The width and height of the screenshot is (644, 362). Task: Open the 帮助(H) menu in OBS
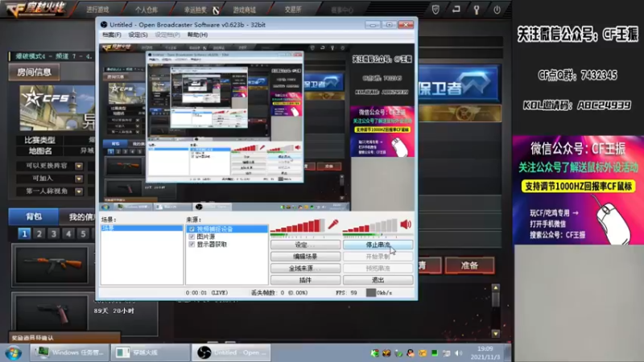click(x=197, y=35)
